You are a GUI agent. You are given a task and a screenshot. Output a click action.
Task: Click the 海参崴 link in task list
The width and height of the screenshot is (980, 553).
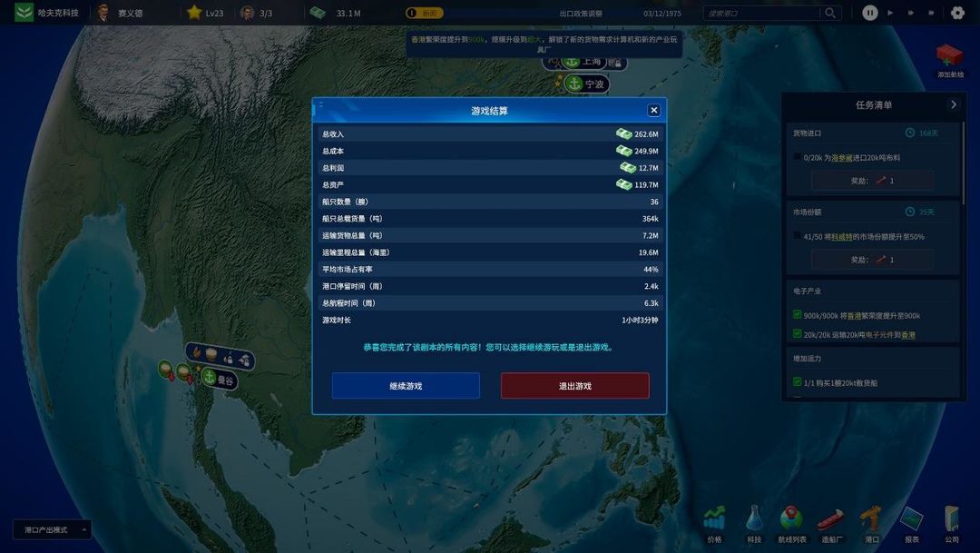(x=841, y=158)
